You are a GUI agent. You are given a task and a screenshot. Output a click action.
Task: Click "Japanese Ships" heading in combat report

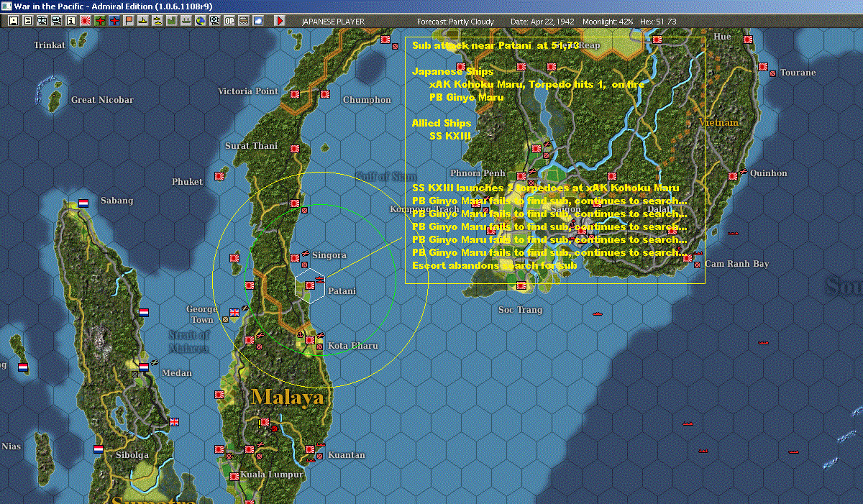coord(452,71)
